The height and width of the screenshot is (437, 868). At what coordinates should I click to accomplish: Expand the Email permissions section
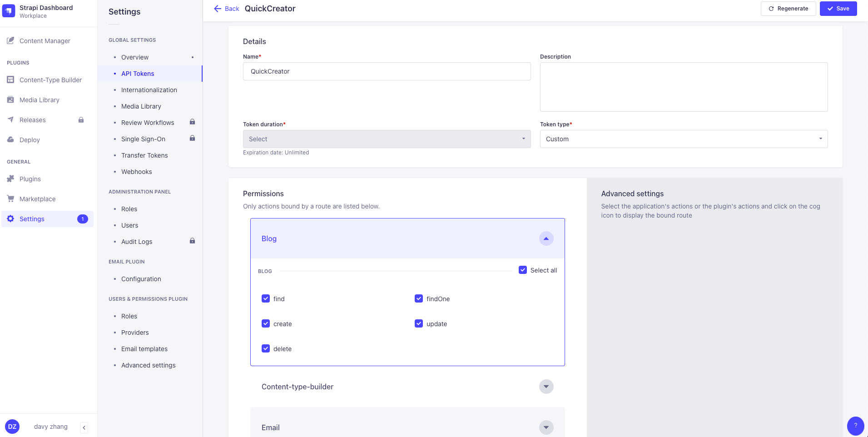point(546,427)
